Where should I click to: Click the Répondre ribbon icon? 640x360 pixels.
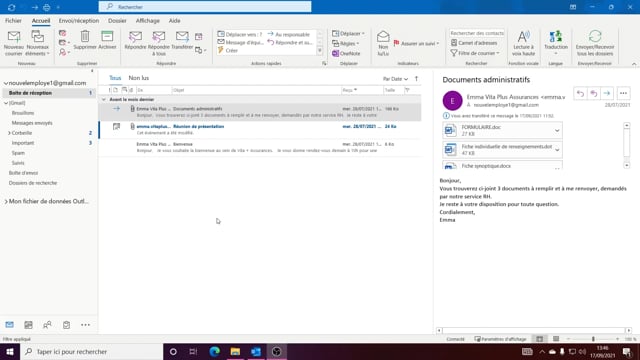pos(135,36)
